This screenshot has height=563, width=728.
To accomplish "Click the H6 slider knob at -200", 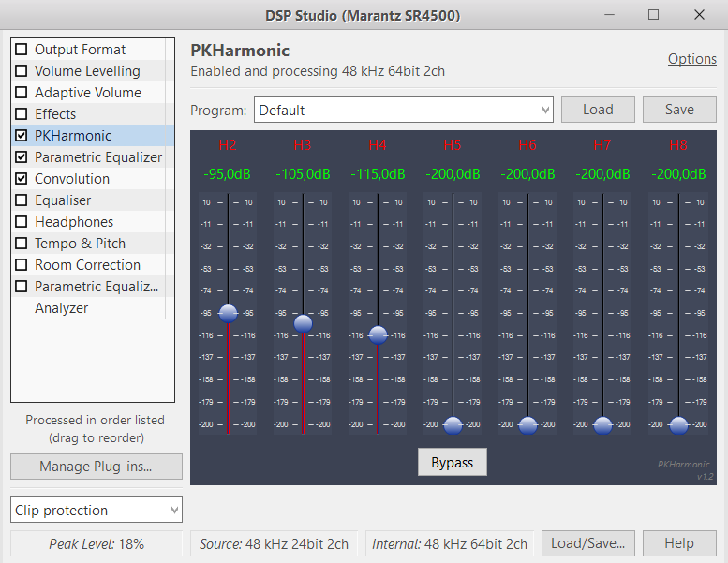I will click(527, 425).
